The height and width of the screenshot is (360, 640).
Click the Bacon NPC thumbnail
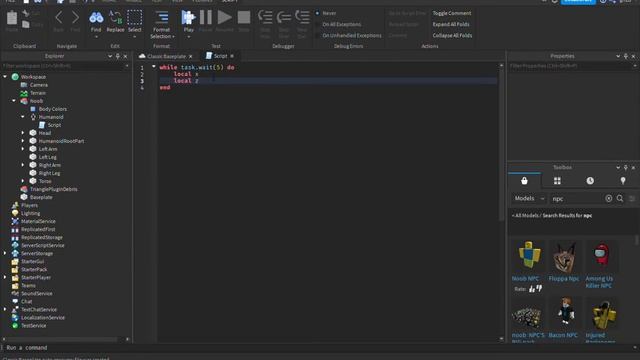coord(565,313)
